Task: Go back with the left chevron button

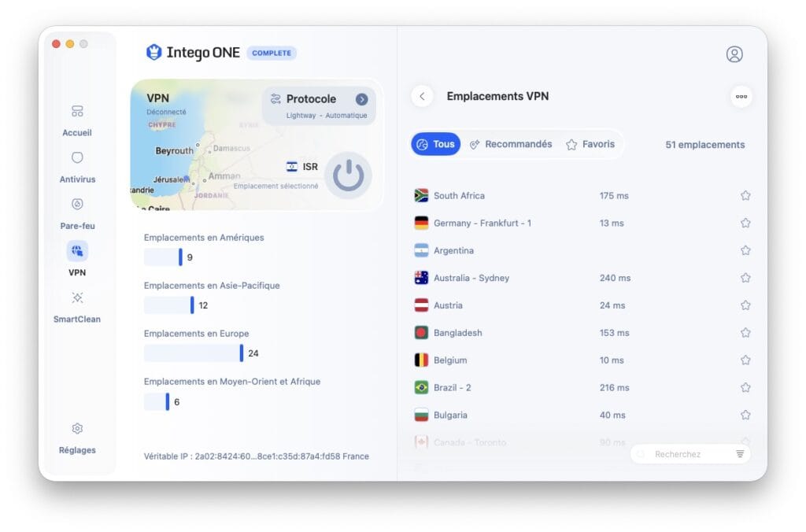Action: (422, 96)
